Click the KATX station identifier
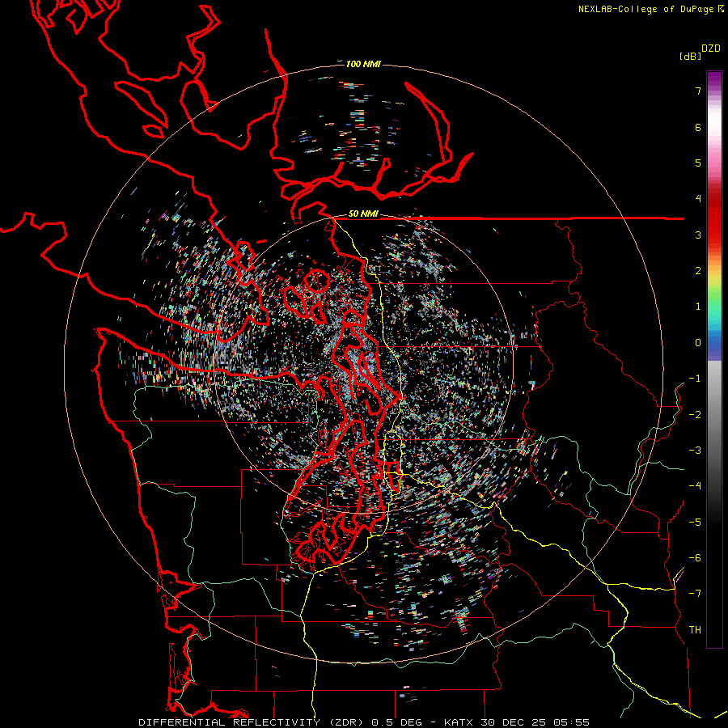 coord(459,722)
